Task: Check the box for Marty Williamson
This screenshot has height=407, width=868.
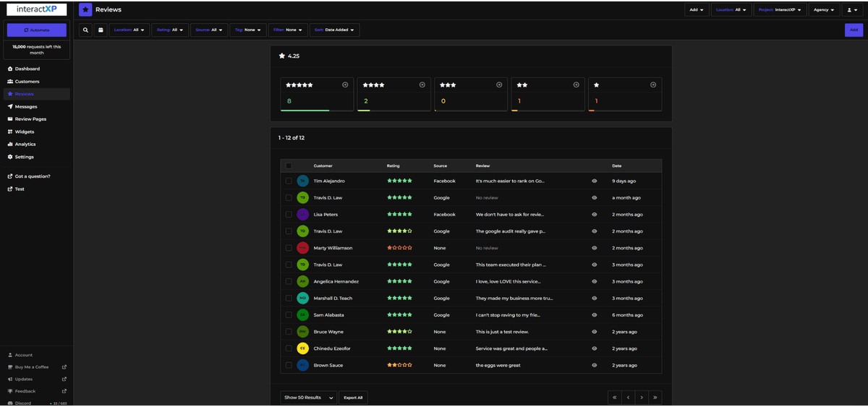Action: coord(289,248)
